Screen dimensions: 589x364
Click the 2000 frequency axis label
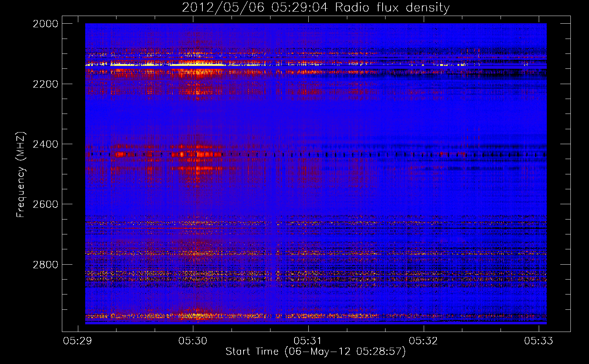46,24
